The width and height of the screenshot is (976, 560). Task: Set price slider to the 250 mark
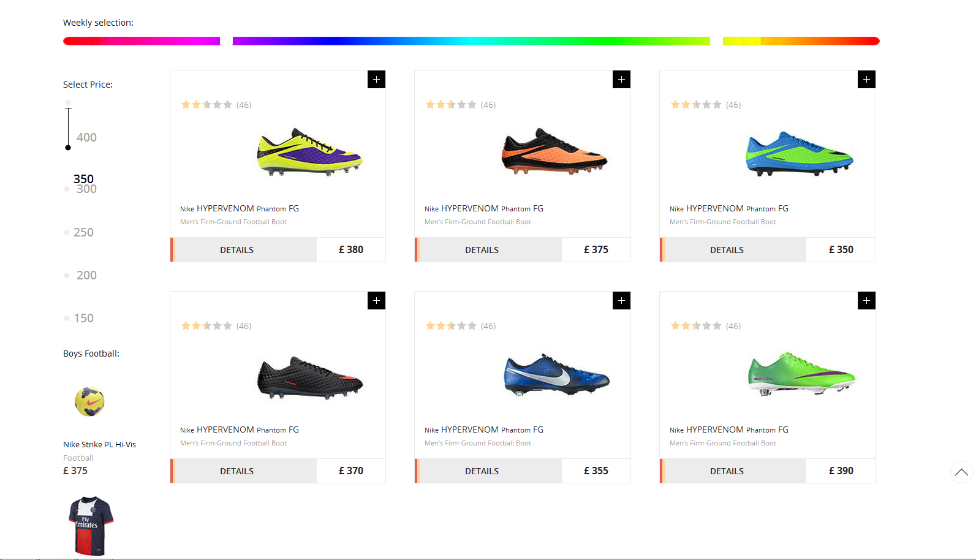(x=67, y=232)
